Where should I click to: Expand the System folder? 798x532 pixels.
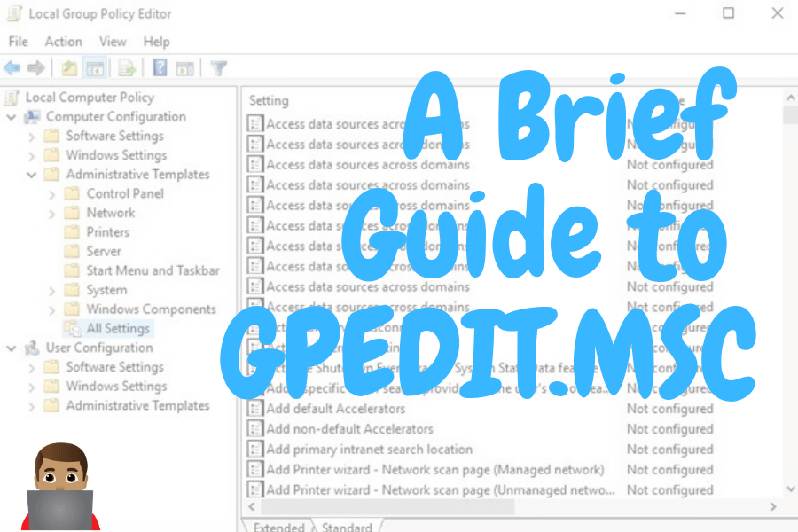52,291
